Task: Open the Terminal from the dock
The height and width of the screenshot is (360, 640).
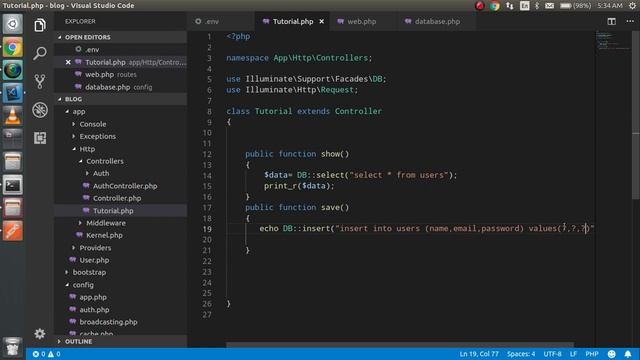Action: (13, 185)
